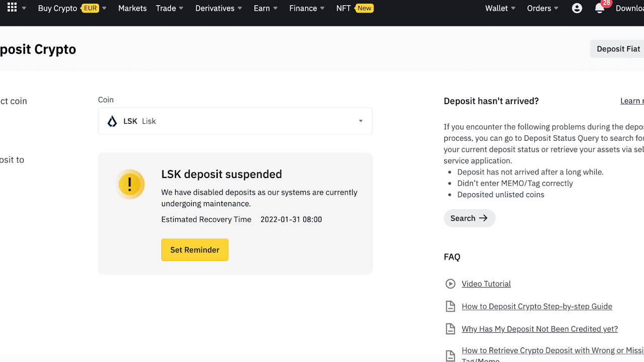The image size is (644, 362).
Task: Open notifications bell with 28 badge
Action: coord(601,7)
